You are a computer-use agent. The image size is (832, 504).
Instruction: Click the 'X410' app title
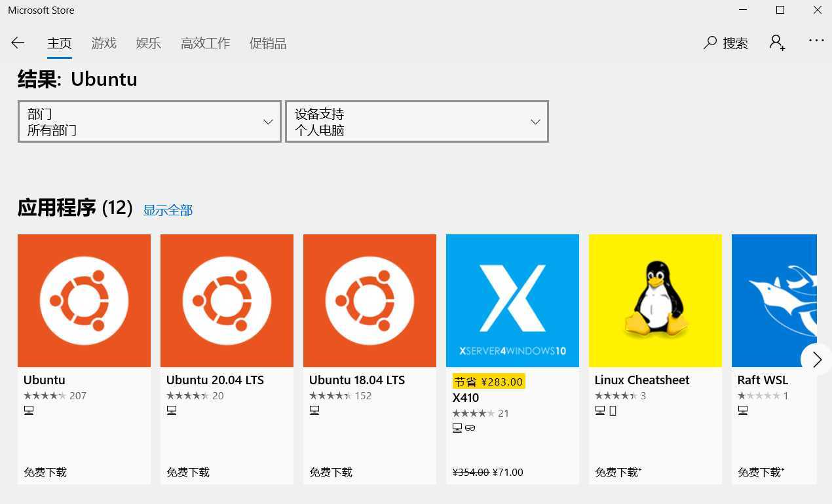pyautogui.click(x=466, y=397)
